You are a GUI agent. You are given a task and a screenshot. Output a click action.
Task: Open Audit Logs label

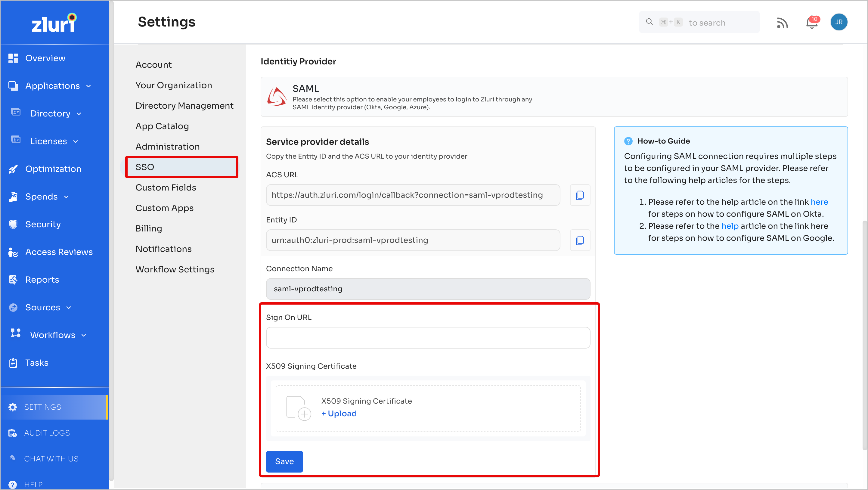[x=47, y=433]
